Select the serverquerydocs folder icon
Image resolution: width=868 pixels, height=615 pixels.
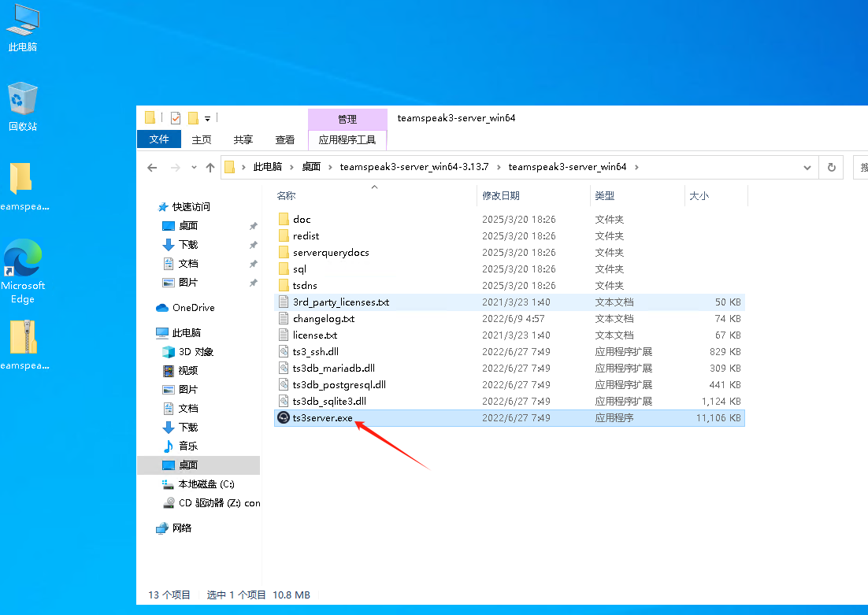tap(284, 253)
